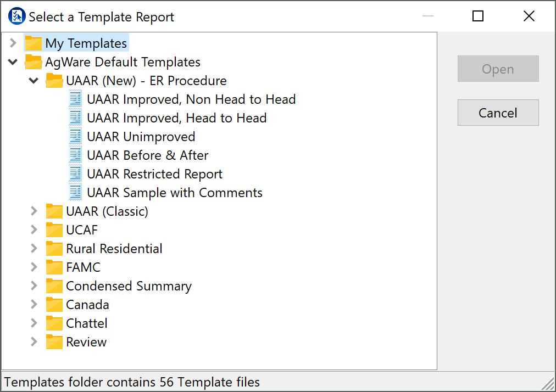
Task: Click the UAAR Sample with Comments document icon
Action: [75, 193]
